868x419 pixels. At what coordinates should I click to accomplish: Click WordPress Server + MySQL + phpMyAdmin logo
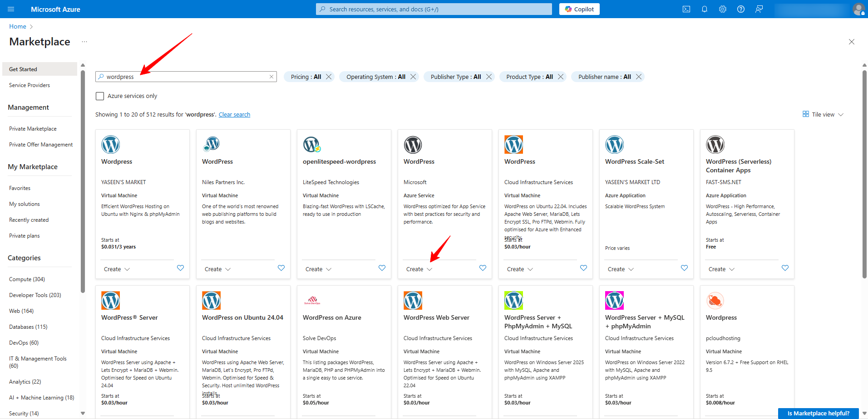pyautogui.click(x=614, y=301)
